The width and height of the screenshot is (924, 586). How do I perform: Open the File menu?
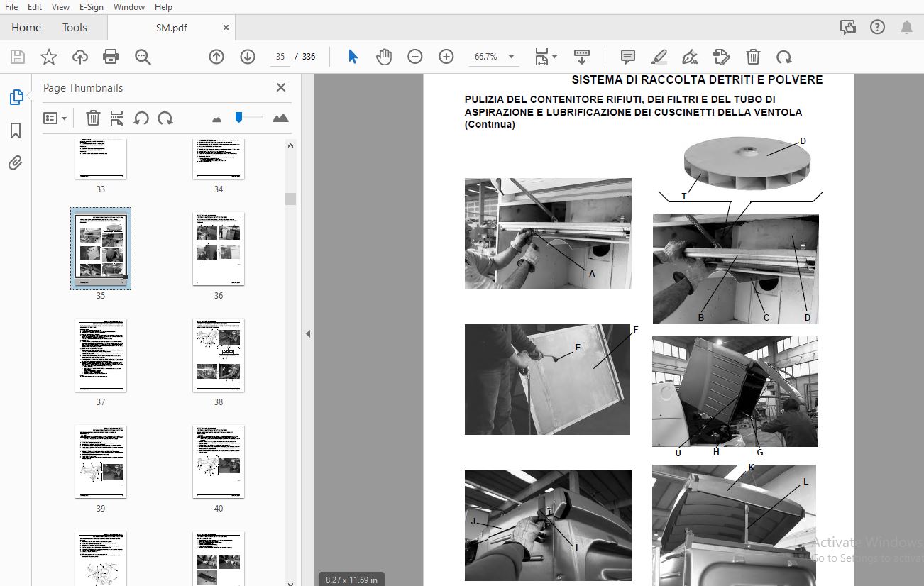[11, 6]
